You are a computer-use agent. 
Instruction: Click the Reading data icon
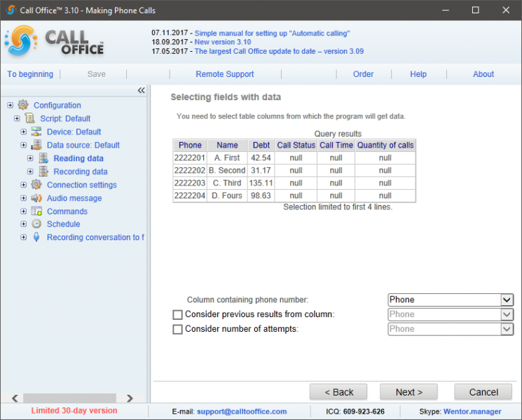(x=43, y=158)
